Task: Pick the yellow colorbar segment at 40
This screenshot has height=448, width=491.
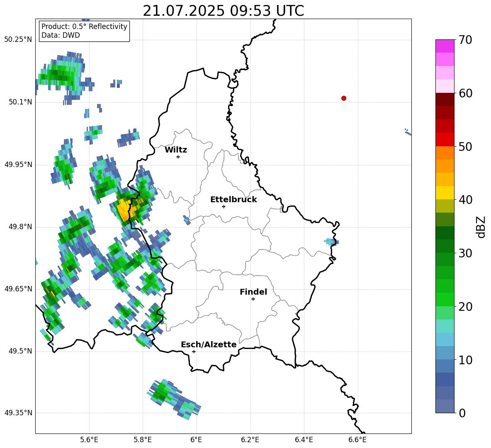Action: click(x=445, y=193)
